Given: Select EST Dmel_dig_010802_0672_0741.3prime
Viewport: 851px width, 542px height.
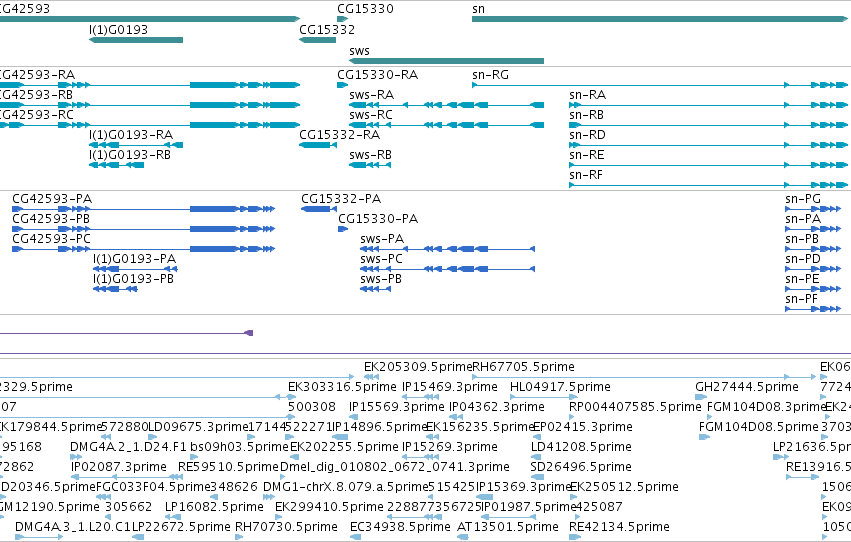Looking at the screenshot, I should click(395, 468).
